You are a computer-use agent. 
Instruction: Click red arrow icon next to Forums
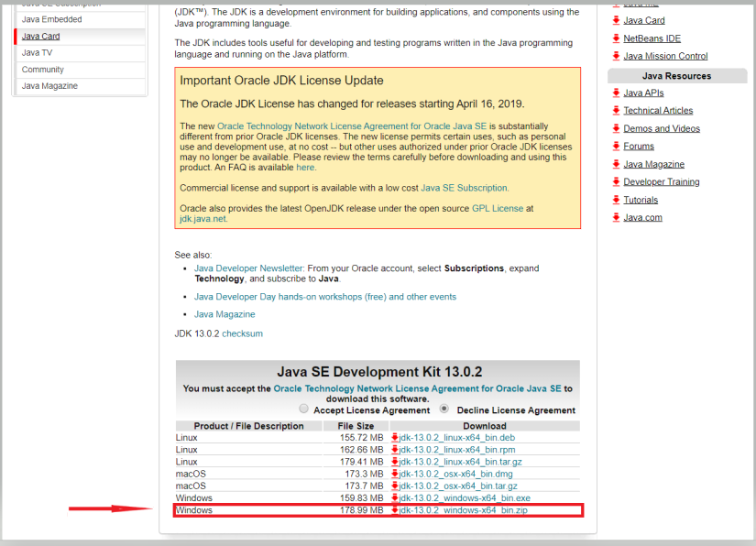click(x=616, y=146)
